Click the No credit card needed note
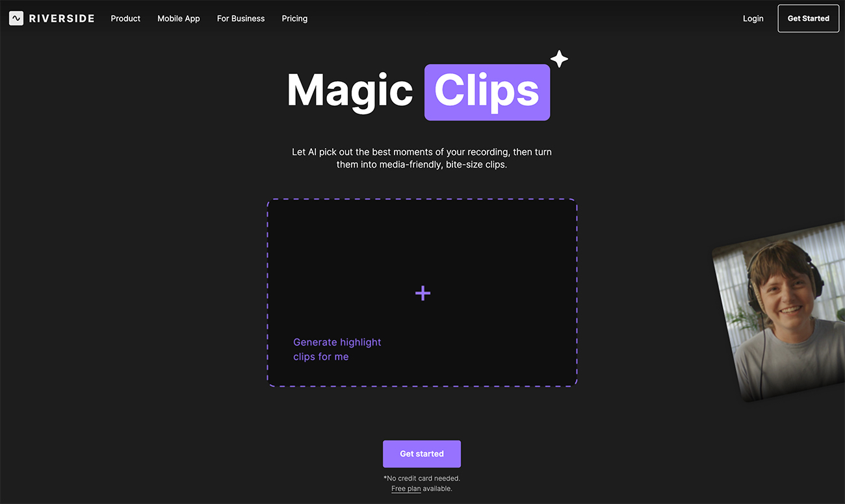The height and width of the screenshot is (504, 845). pos(422,478)
